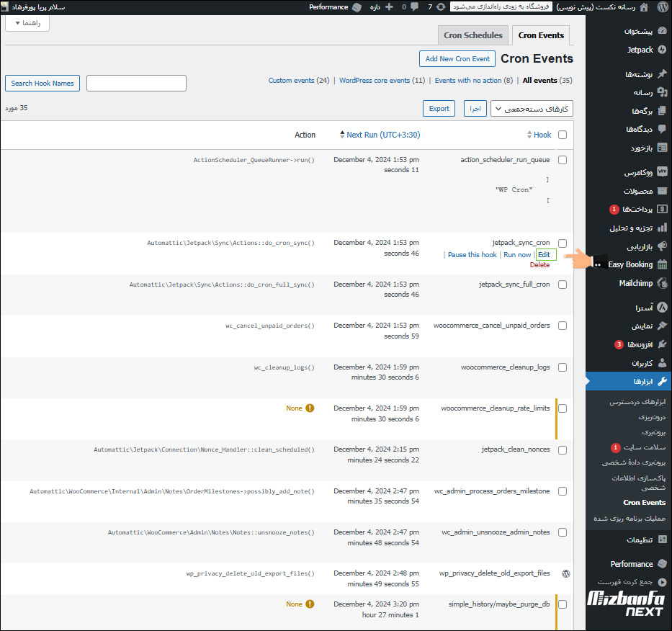Screen dimensions: 672x631
Task: Sort table by Hook column
Action: pyautogui.click(x=539, y=135)
